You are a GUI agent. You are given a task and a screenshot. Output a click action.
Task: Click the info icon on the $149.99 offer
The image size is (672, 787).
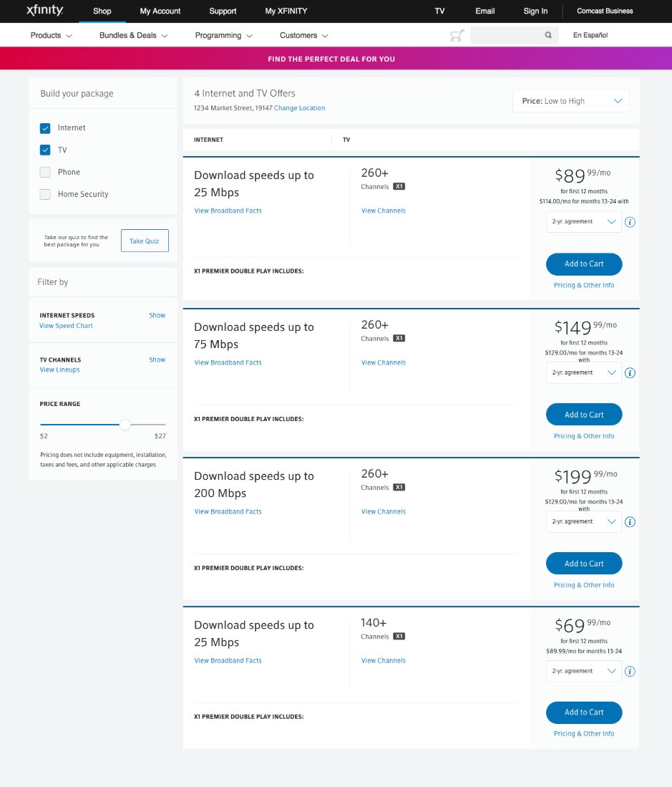pos(630,372)
